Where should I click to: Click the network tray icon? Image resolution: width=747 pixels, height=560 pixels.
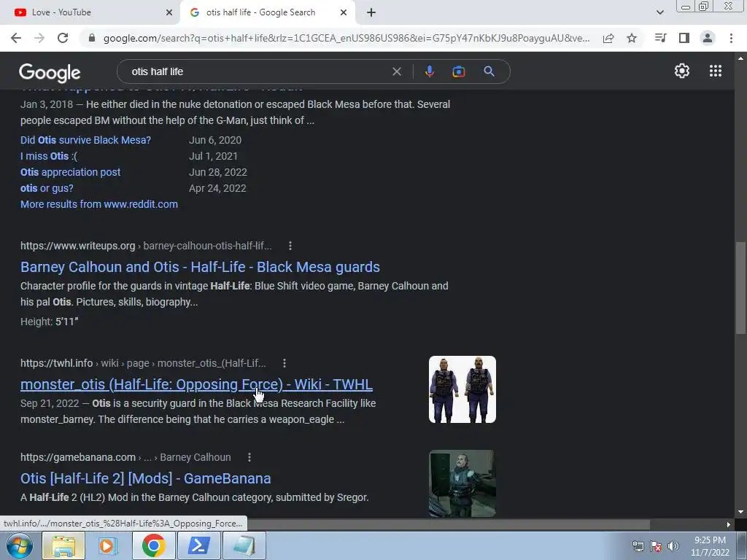click(x=638, y=546)
